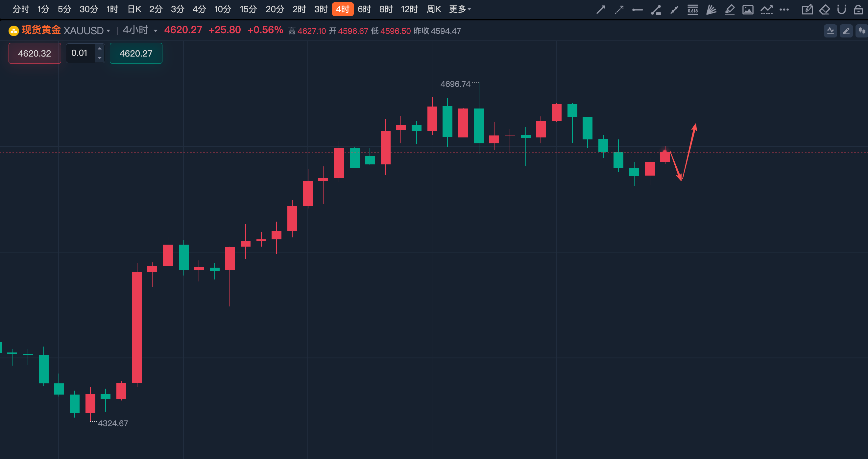This screenshot has width=868, height=459.
Task: Click the green 4620.27 buy price button
Action: tap(136, 53)
